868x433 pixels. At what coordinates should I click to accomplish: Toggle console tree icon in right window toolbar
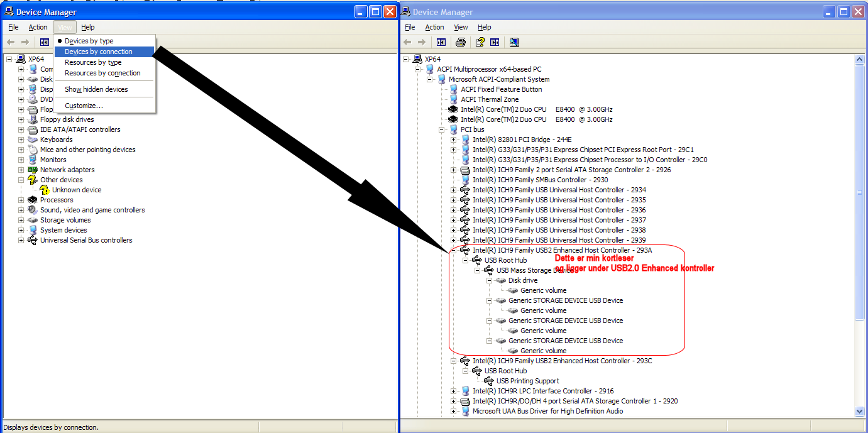pos(441,42)
